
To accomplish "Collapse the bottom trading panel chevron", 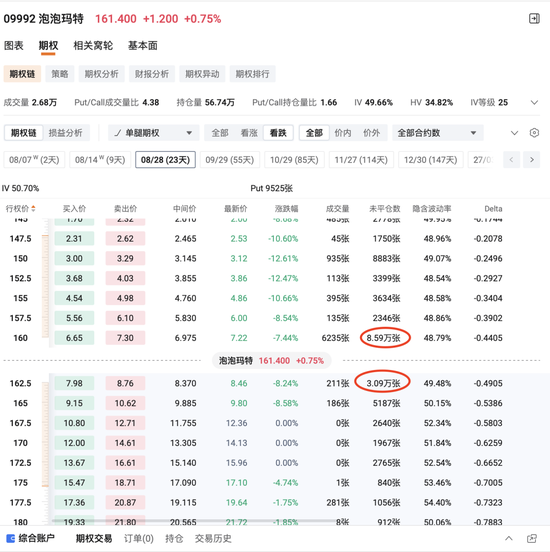I will pyautogui.click(x=509, y=538).
